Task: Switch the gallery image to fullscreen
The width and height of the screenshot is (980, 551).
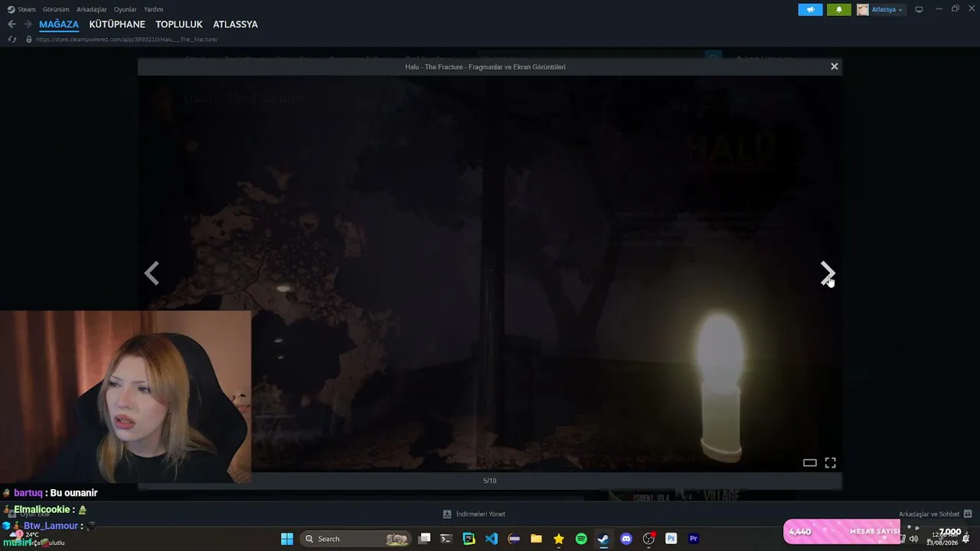Action: point(830,462)
